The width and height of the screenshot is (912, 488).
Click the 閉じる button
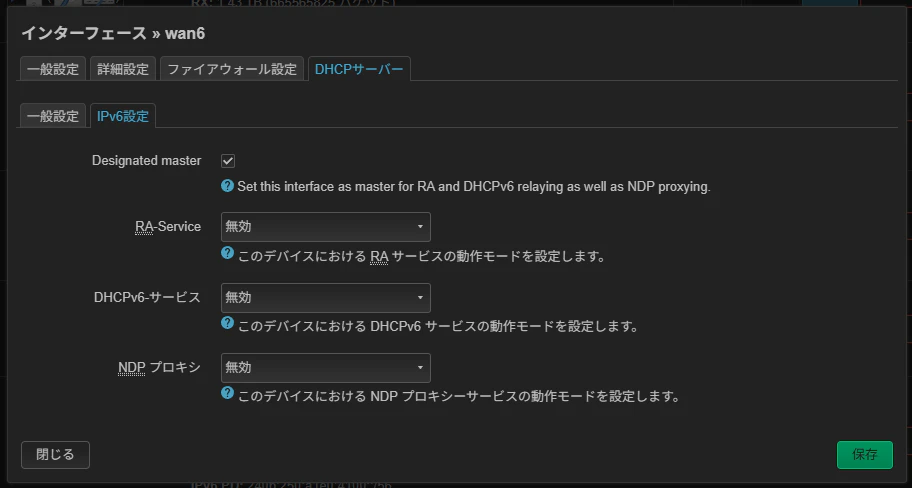pos(55,454)
